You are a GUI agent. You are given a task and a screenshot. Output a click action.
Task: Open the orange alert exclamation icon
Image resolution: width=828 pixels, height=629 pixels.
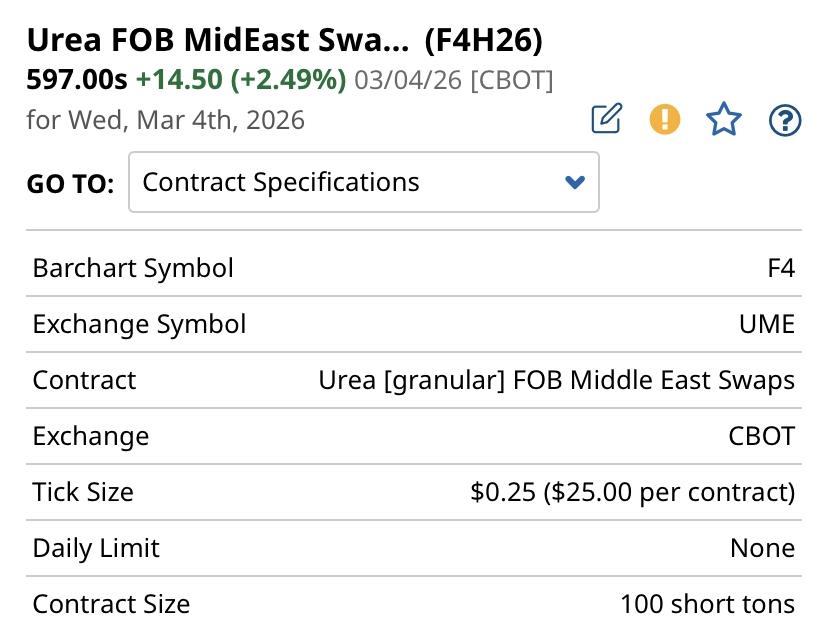tap(664, 120)
